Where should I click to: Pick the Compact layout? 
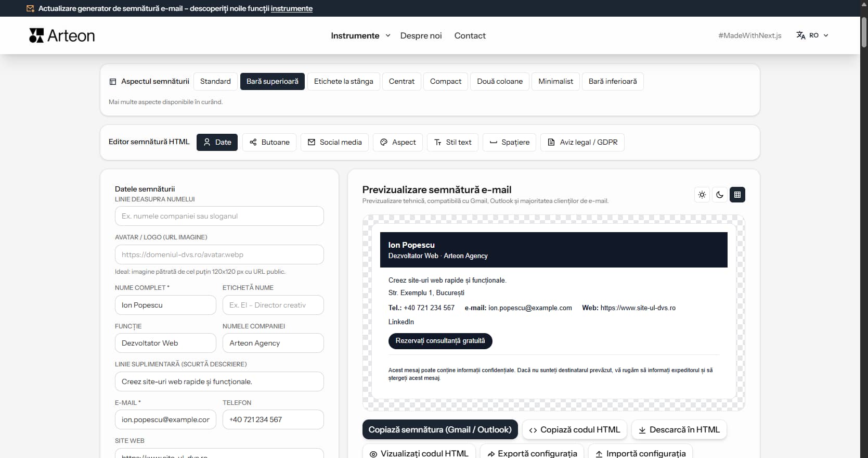tap(446, 81)
